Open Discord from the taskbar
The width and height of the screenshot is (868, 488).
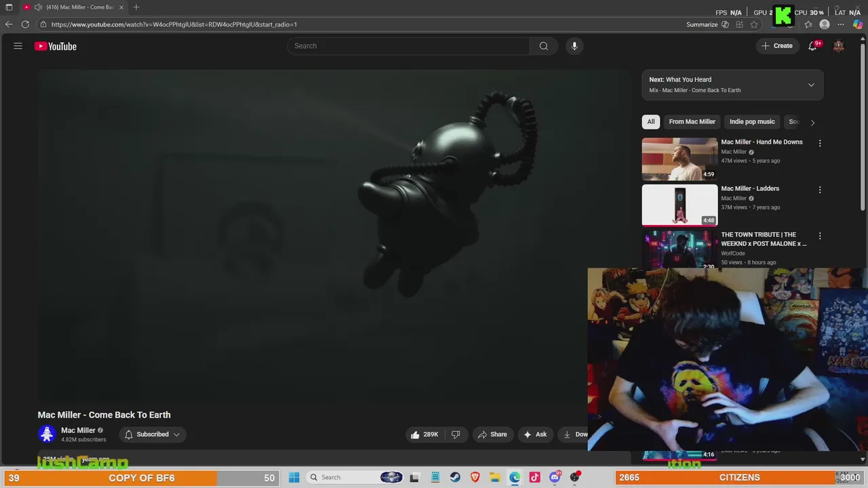click(x=555, y=477)
